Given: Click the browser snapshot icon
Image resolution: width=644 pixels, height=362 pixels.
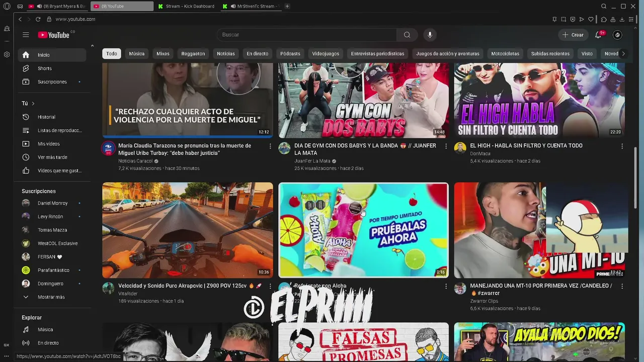Looking at the screenshot, I should tap(563, 19).
